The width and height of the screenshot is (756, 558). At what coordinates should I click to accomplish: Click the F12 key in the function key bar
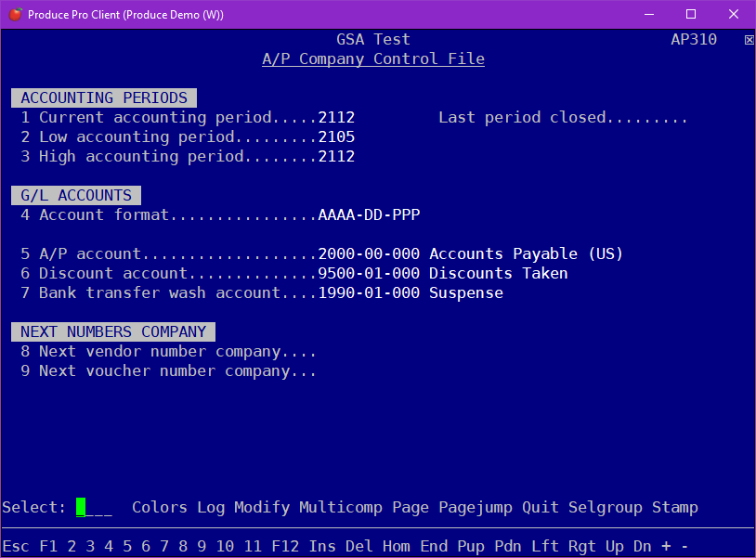click(285, 547)
